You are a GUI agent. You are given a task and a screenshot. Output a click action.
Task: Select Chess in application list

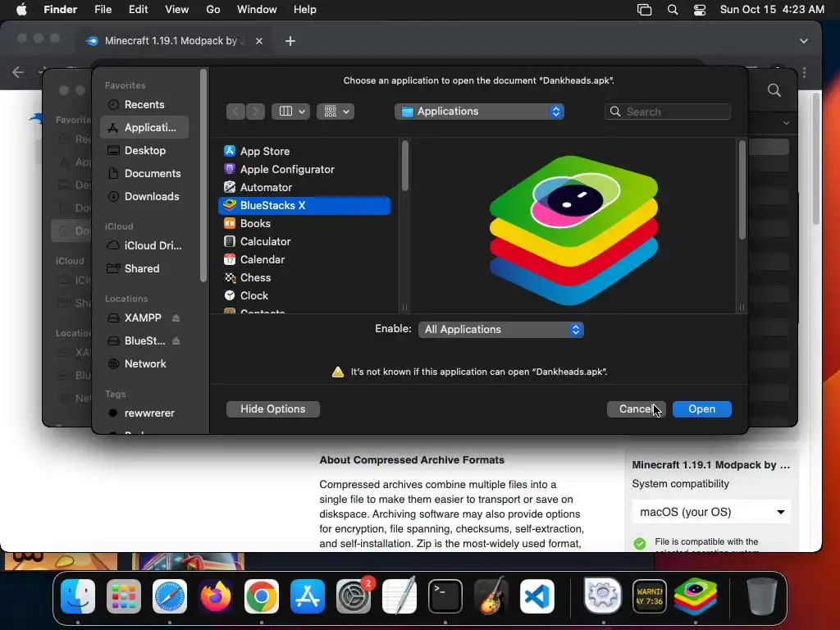[304, 277]
